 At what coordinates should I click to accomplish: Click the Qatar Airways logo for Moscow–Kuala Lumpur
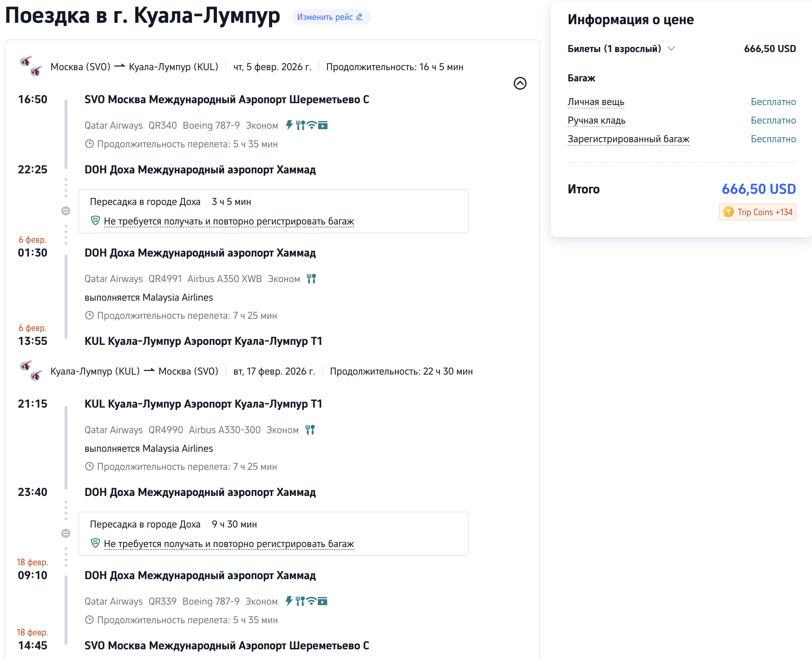point(31,66)
